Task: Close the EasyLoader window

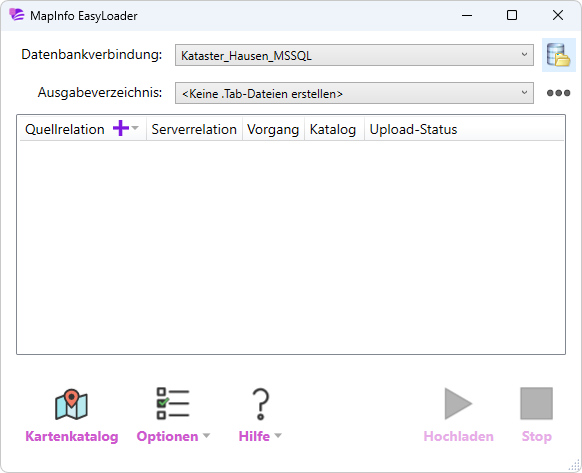Action: coord(558,15)
